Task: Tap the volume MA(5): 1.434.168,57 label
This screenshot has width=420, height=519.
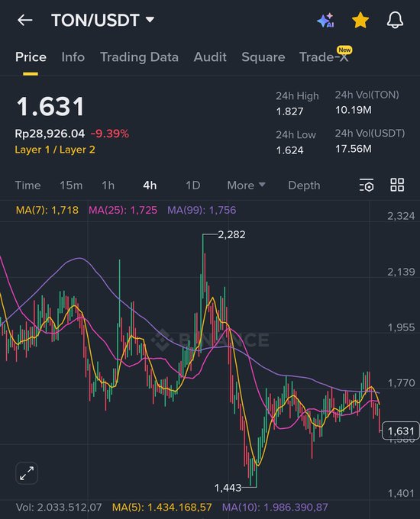Action: pyautogui.click(x=162, y=507)
